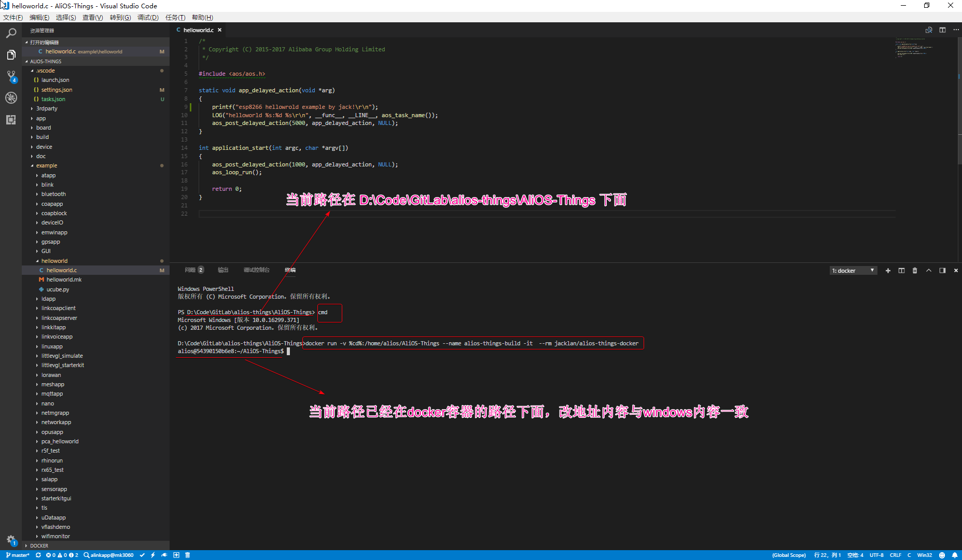Click the editor minimap preview
Viewport: 962px width, 560px height.
[x=926, y=48]
